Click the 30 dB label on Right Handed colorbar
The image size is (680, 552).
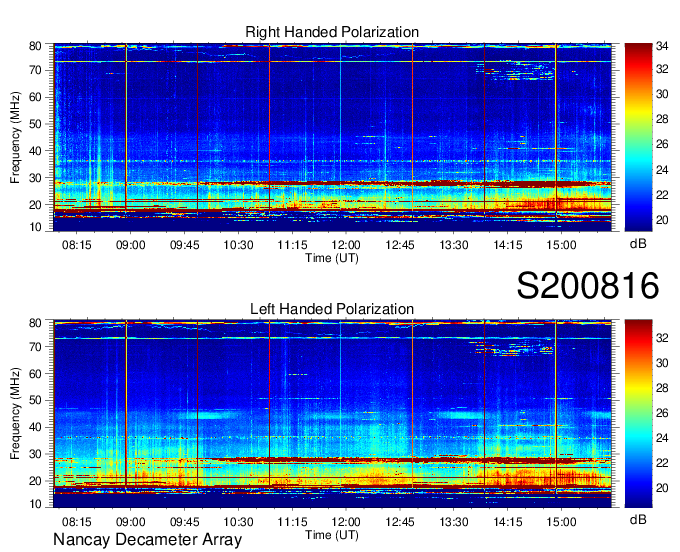(x=662, y=94)
